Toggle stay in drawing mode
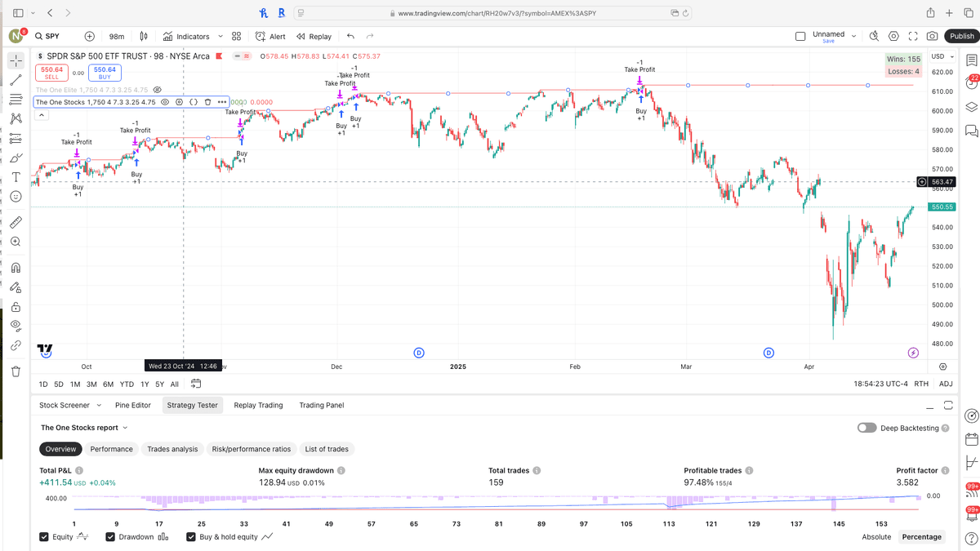Viewport: 980px width, 551px height. coord(16,287)
